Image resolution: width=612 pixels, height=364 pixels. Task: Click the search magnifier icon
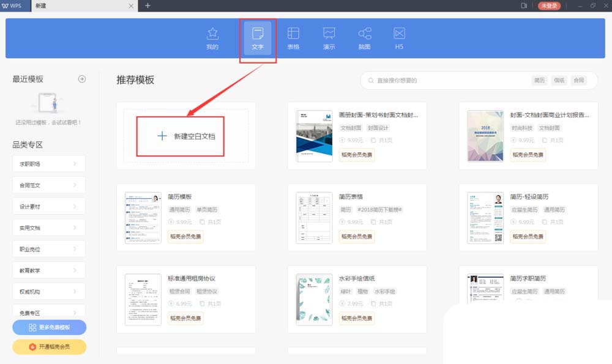point(371,80)
